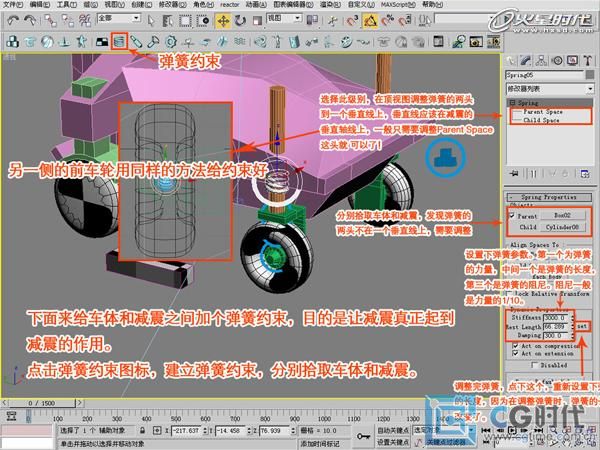Image resolution: width=600 pixels, height=450 pixels.
Task: Toggle Act on compression checkbox
Action: pyautogui.click(x=515, y=346)
